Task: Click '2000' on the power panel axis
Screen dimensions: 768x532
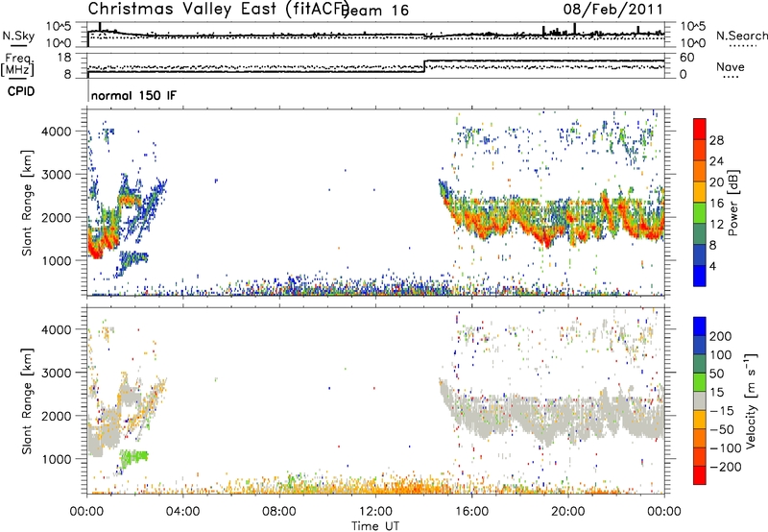Action: coord(57,217)
